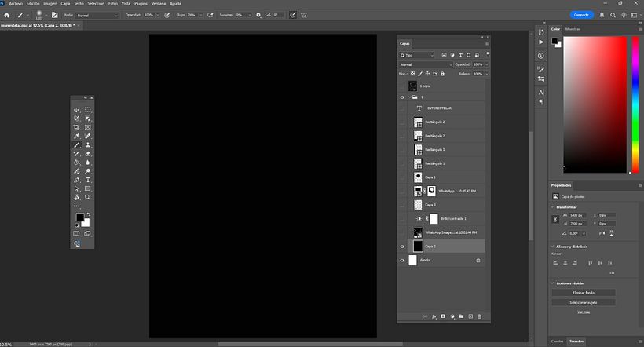Flip horizontally in Properties panel

[x=602, y=233]
